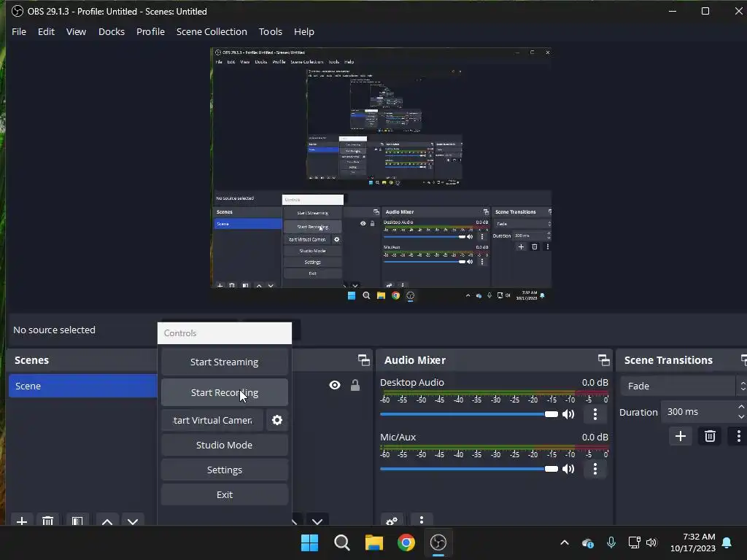Open Windows taskbar search

341,542
